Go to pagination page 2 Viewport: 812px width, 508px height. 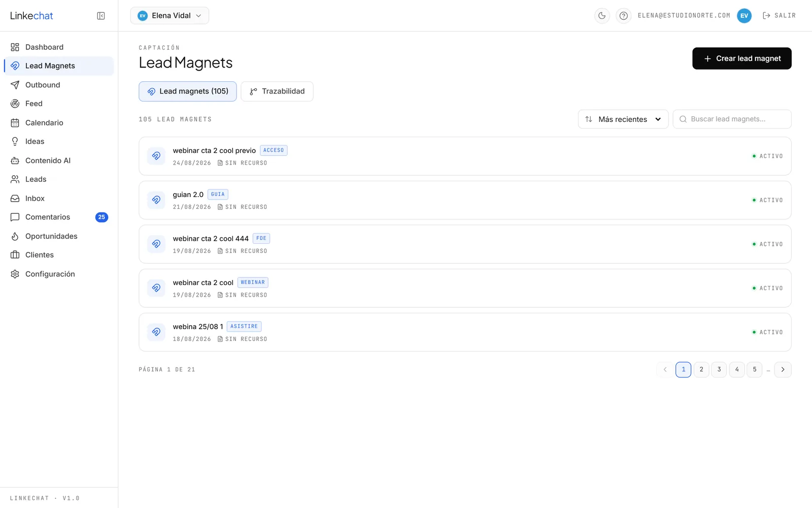click(x=701, y=370)
